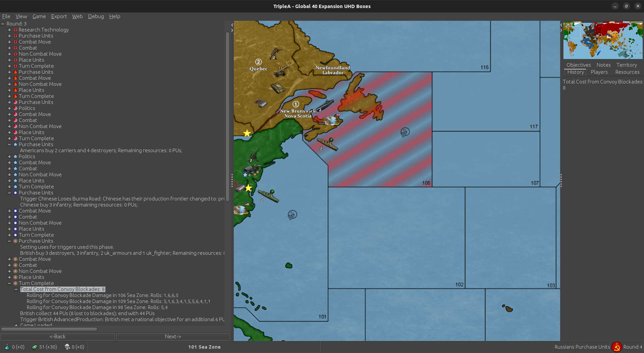The image size is (644, 353).
Task: Open the Debug menu
Action: click(96, 16)
